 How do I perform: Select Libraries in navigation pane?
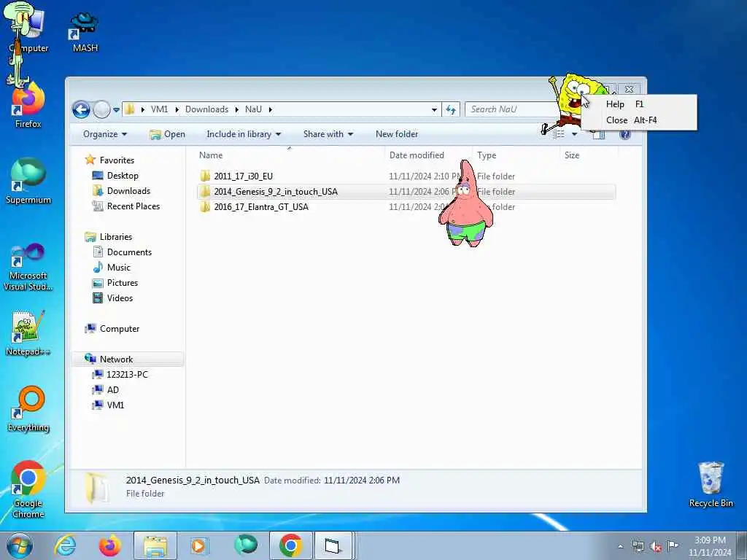click(116, 237)
